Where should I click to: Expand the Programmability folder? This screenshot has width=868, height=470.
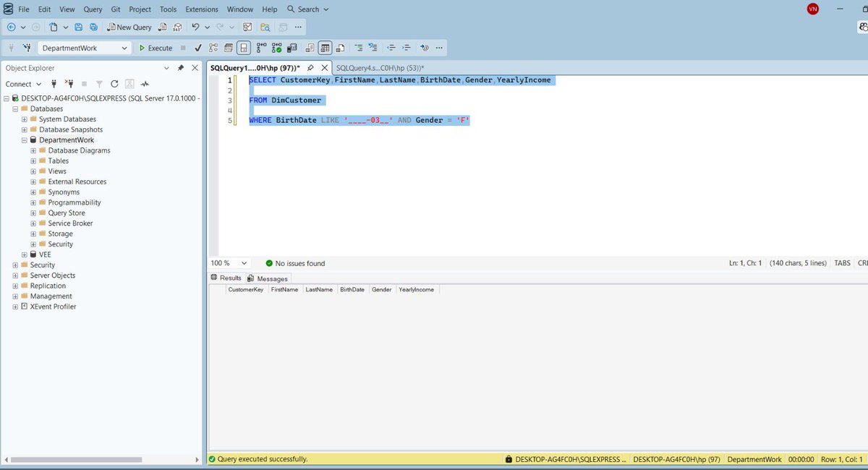coord(33,202)
